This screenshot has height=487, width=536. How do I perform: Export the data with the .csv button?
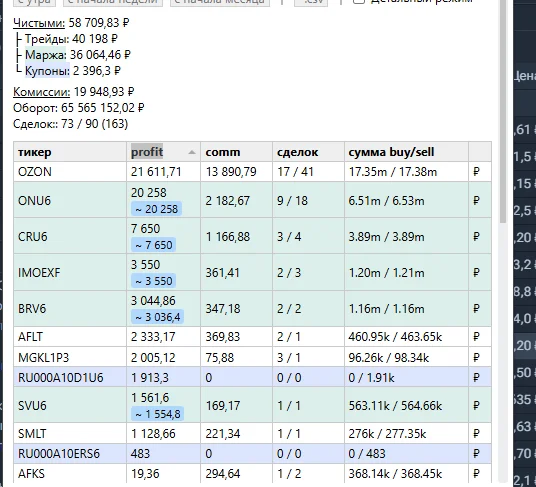click(x=311, y=2)
